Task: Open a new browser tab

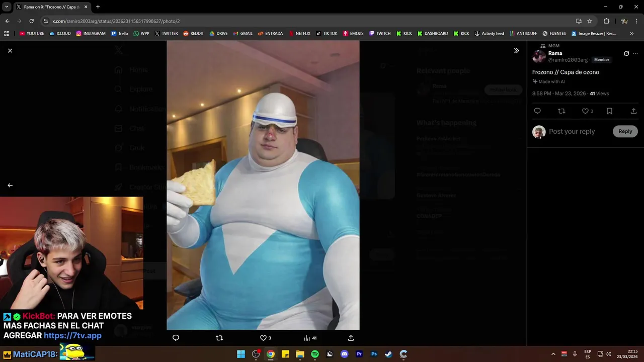Action: (98, 7)
